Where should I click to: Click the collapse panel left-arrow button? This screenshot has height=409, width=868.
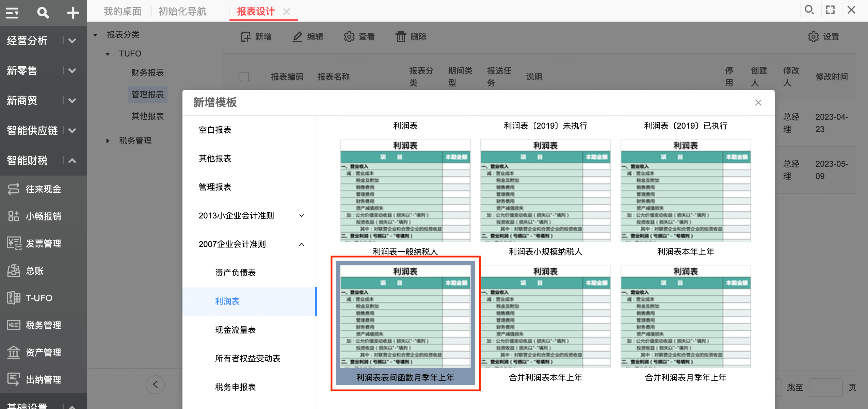[155, 385]
